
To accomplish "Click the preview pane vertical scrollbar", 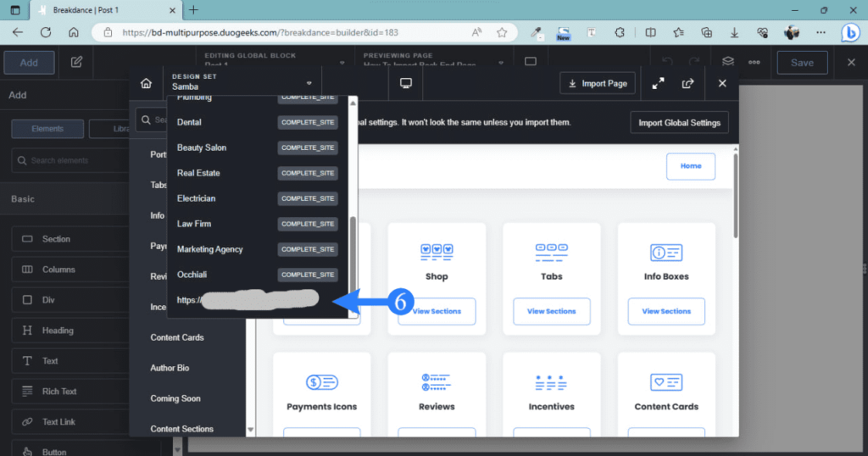I will point(735,197).
